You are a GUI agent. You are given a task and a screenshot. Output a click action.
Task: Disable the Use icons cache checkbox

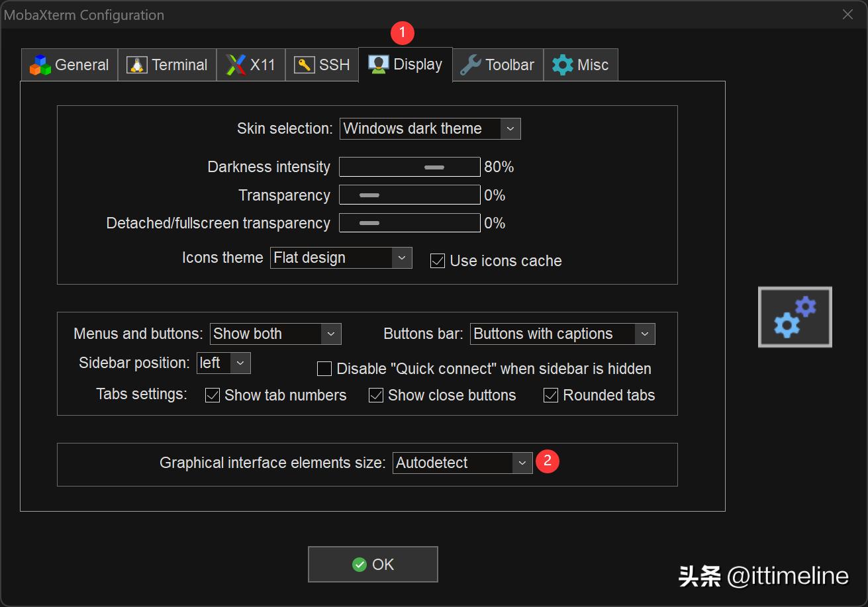click(438, 261)
